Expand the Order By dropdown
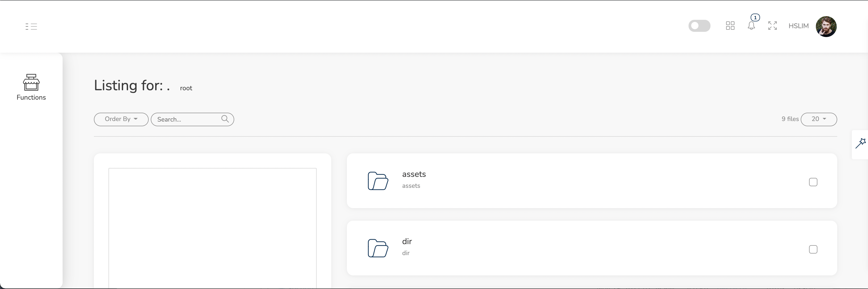The height and width of the screenshot is (289, 868). click(121, 119)
